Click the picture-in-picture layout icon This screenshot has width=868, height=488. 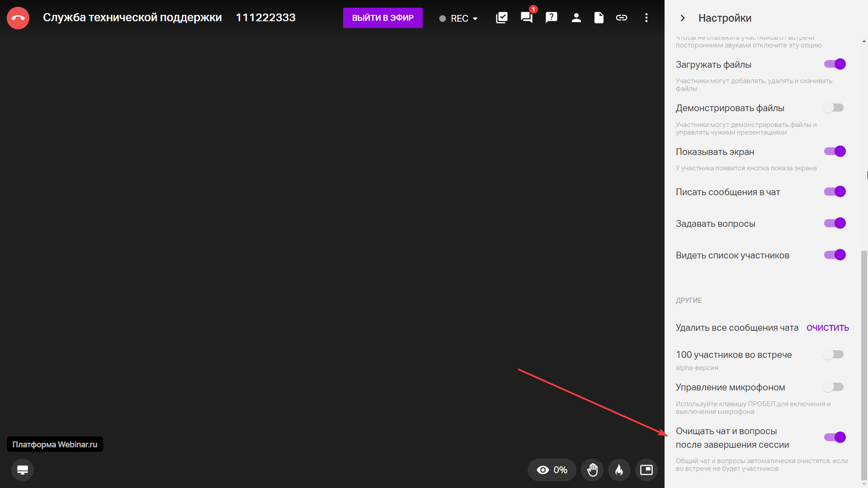coord(646,470)
